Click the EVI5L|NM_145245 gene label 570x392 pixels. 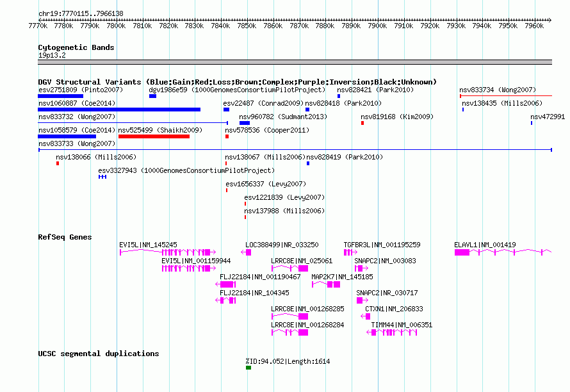(x=149, y=245)
